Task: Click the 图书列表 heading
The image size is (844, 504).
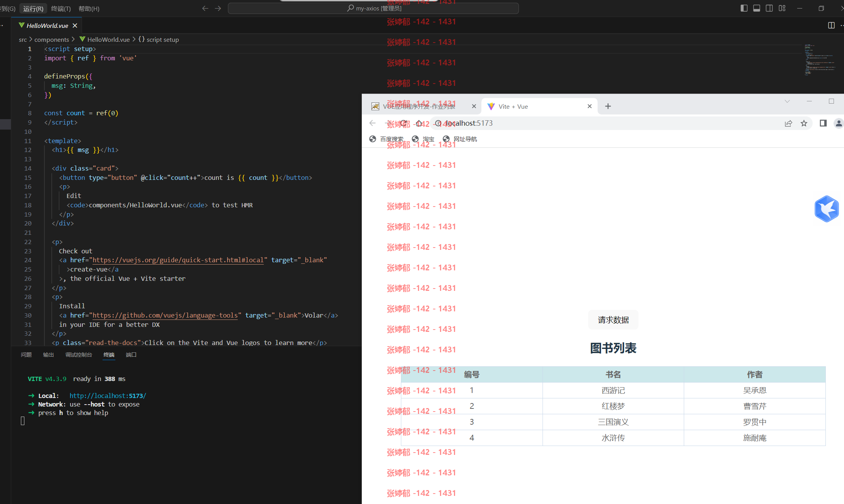Action: point(613,348)
